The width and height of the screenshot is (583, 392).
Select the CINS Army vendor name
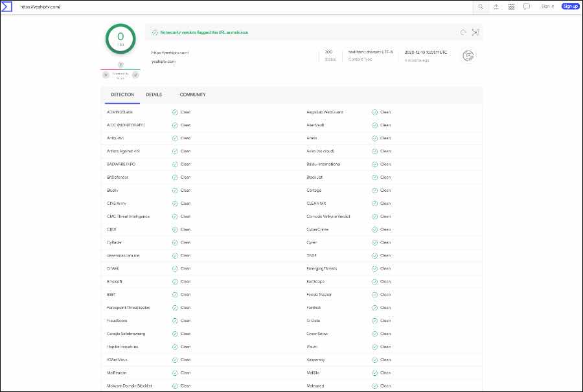(117, 203)
